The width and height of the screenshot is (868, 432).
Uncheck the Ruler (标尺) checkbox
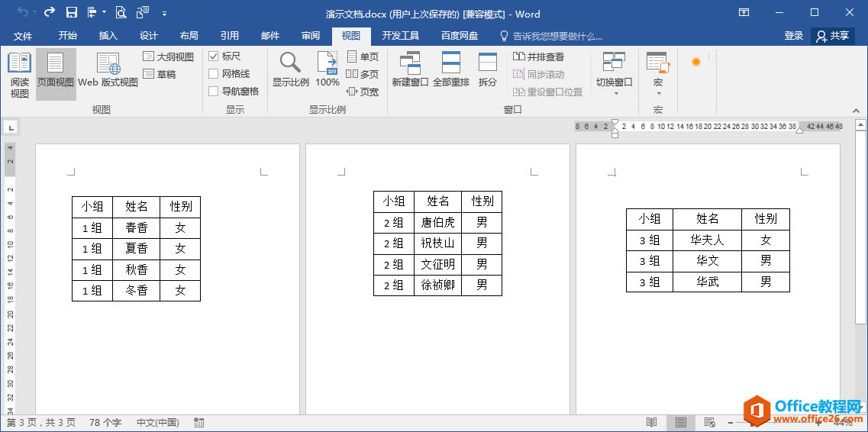click(x=213, y=56)
